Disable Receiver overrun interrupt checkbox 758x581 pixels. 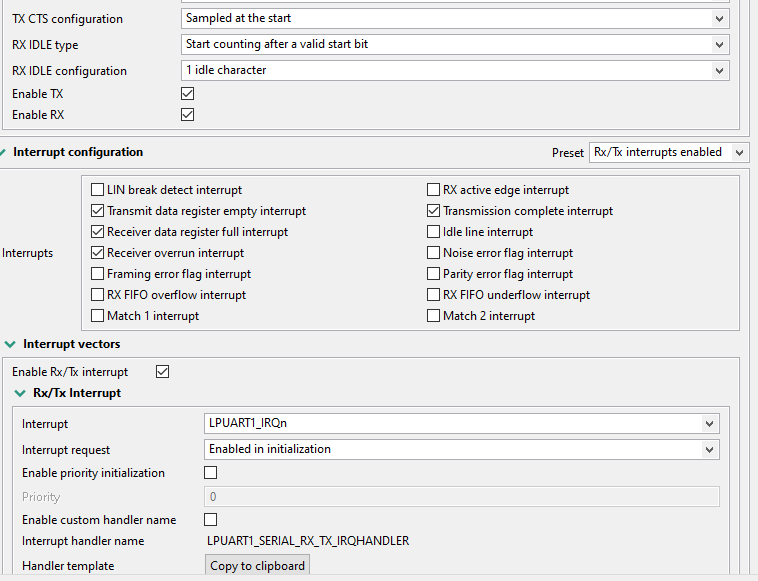[98, 253]
